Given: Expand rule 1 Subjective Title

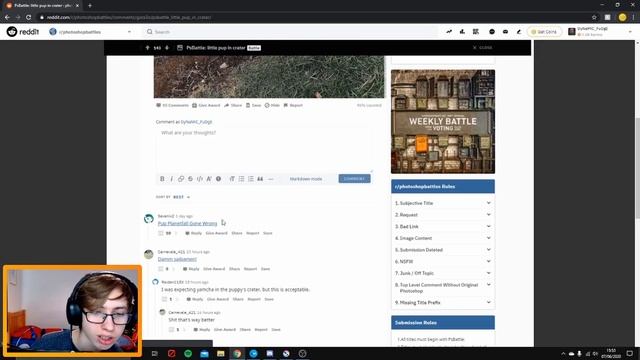Looking at the screenshot, I should click(x=443, y=203).
